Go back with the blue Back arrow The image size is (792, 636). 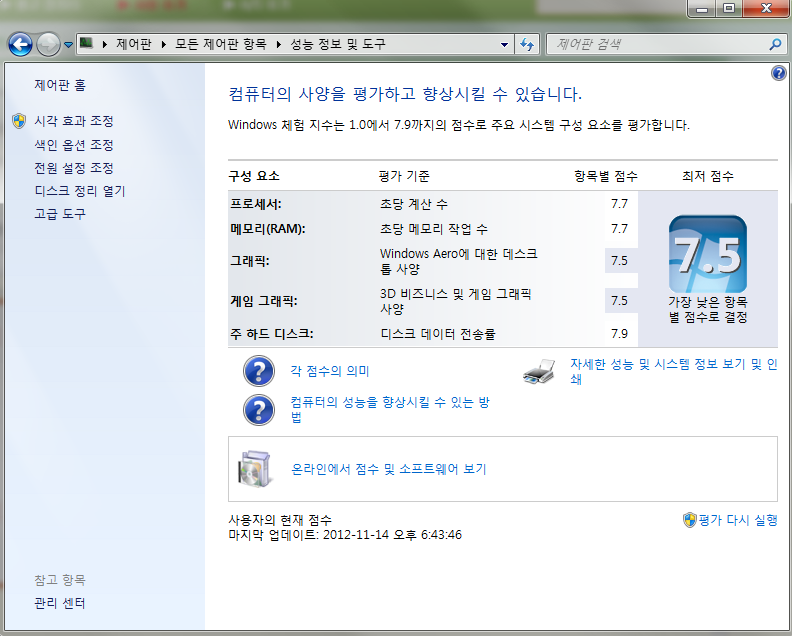click(x=20, y=44)
